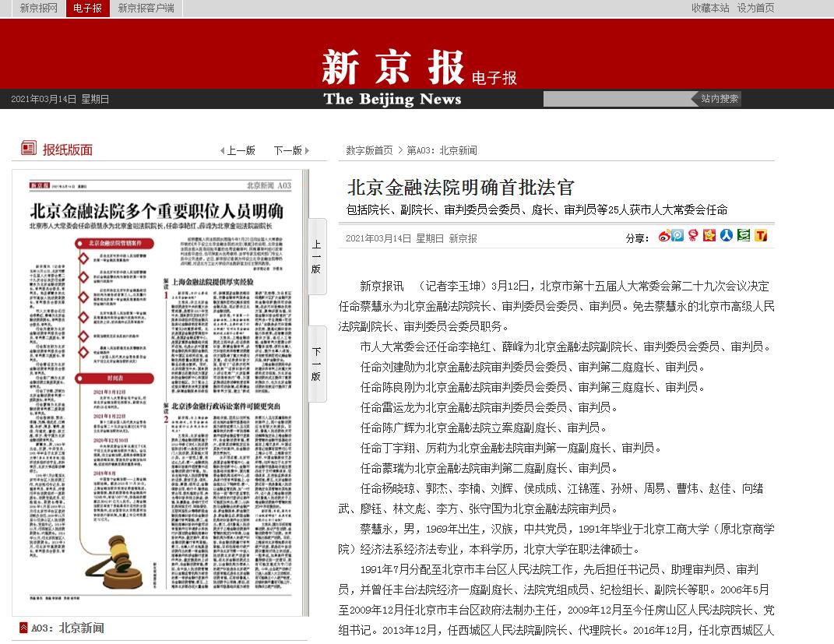This screenshot has height=644, width=834.
Task: Go to previous page with 上一版 arrow
Action: coord(238,150)
